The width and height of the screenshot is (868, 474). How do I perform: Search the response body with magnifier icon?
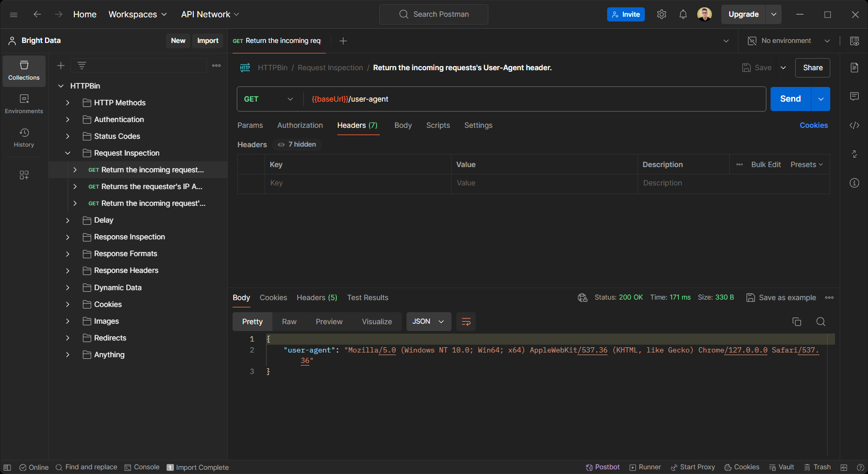pos(821,322)
